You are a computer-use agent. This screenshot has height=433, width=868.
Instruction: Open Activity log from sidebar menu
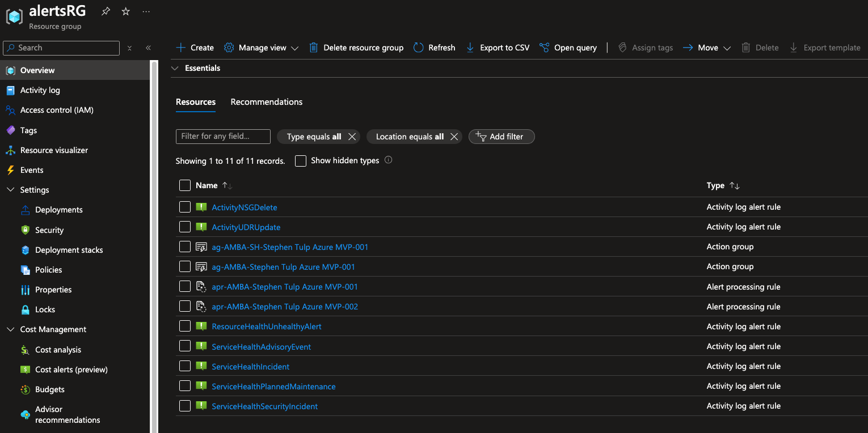coord(40,90)
